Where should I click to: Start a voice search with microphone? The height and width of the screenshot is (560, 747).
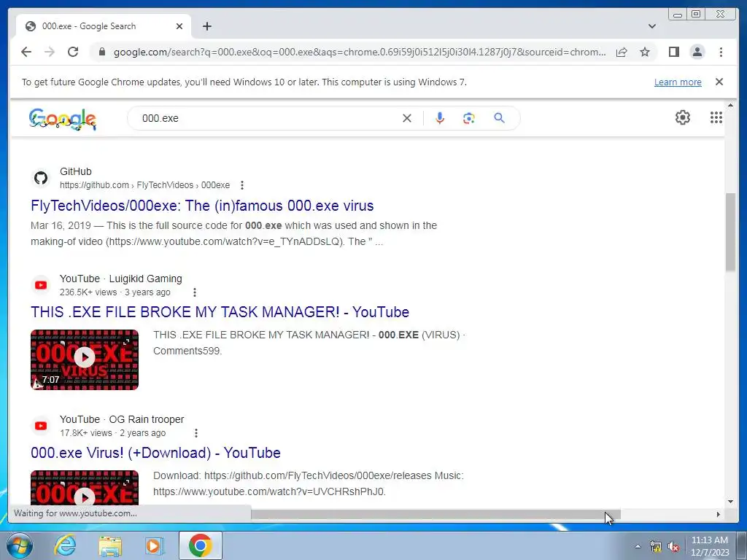point(440,118)
